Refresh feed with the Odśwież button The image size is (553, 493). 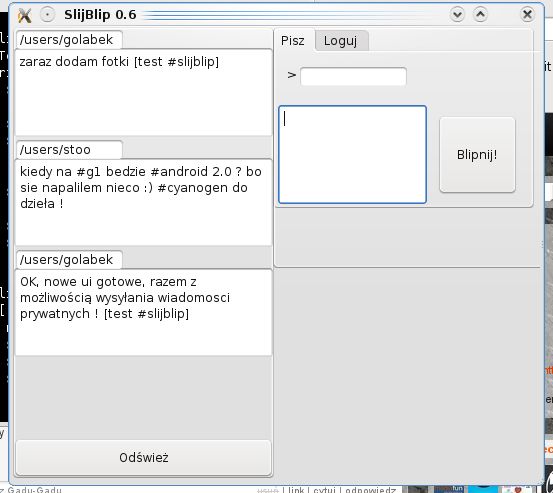tap(144, 457)
